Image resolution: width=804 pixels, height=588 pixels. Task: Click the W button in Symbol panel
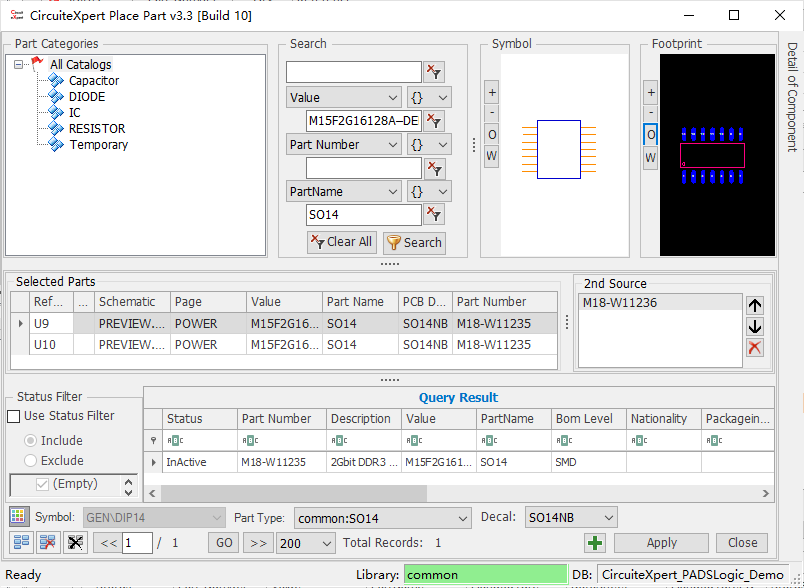coord(492,156)
